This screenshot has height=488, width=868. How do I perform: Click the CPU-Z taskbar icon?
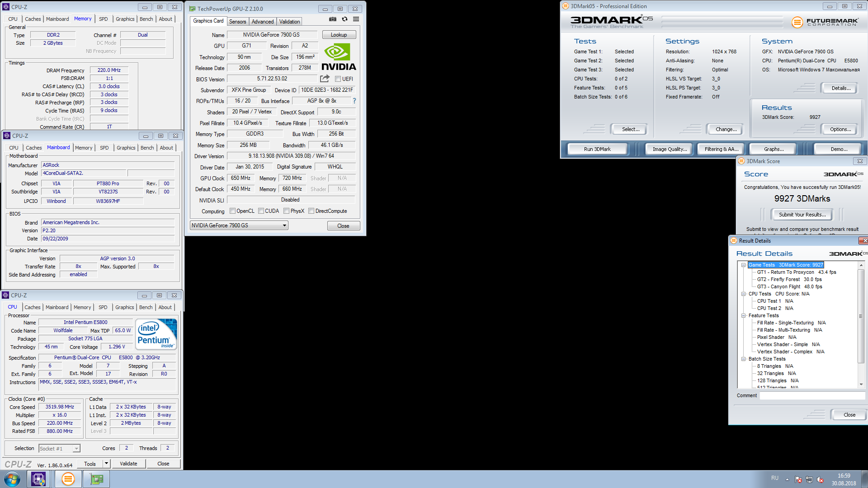coord(38,479)
